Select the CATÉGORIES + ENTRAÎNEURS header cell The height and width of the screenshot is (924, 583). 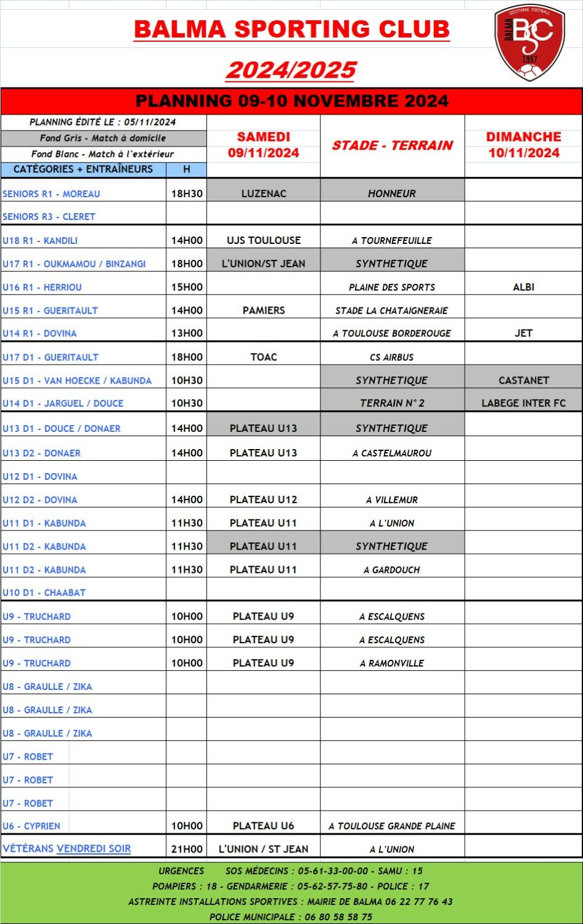(x=83, y=169)
